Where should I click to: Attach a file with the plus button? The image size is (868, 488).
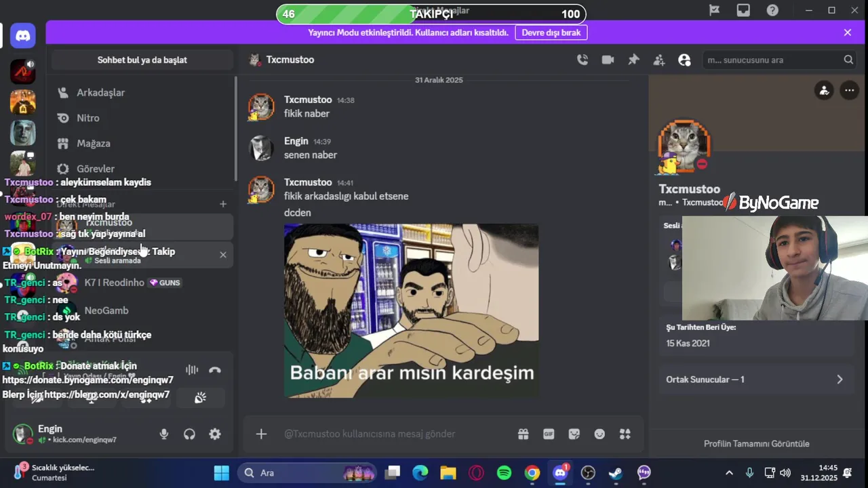point(261,434)
